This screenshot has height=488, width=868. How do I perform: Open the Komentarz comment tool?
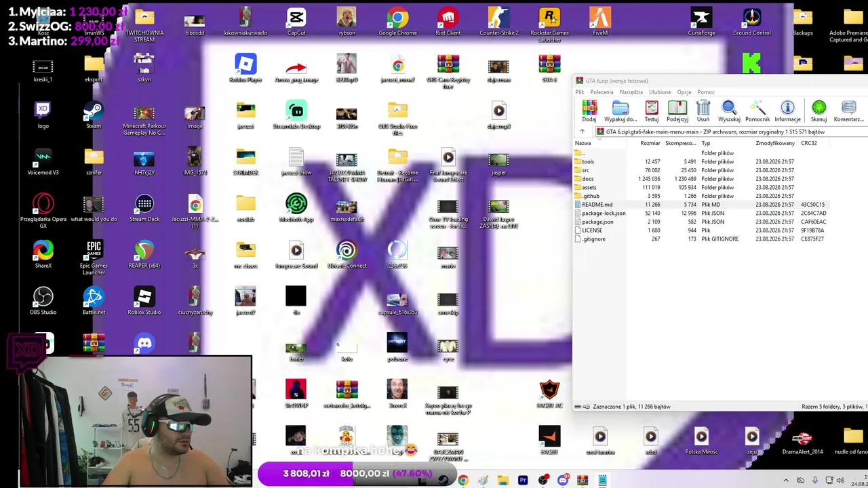coord(848,111)
